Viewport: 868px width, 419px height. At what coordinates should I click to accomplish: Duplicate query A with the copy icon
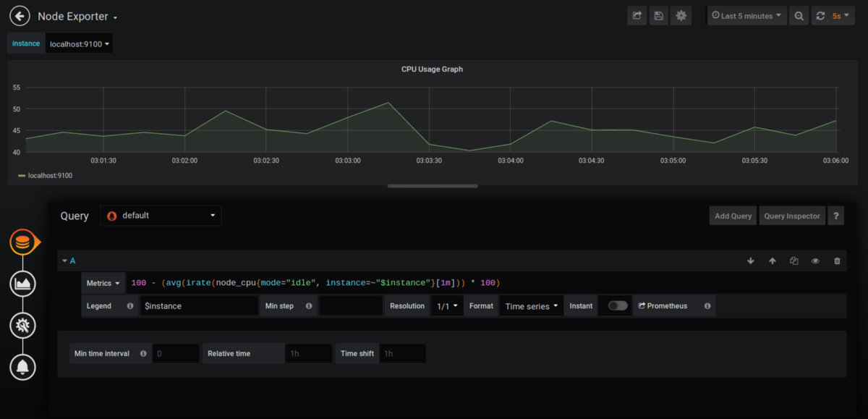(x=793, y=261)
